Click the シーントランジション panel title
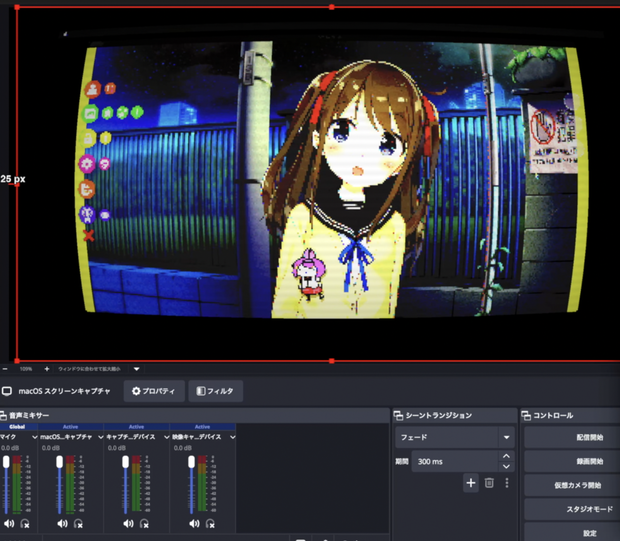The width and height of the screenshot is (620, 541). tap(439, 415)
